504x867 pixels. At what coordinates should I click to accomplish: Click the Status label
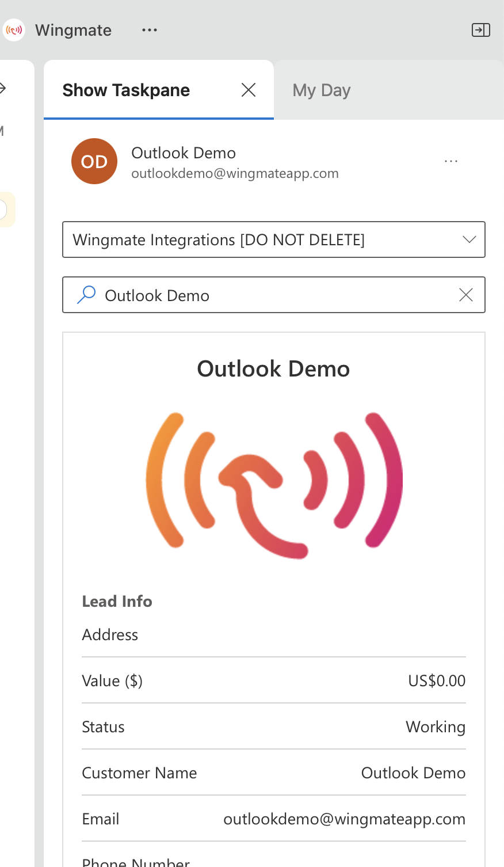(103, 727)
